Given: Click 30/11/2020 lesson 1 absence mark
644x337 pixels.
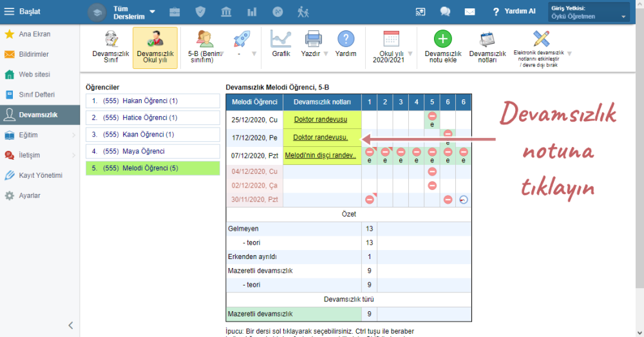Looking at the screenshot, I should tap(369, 200).
